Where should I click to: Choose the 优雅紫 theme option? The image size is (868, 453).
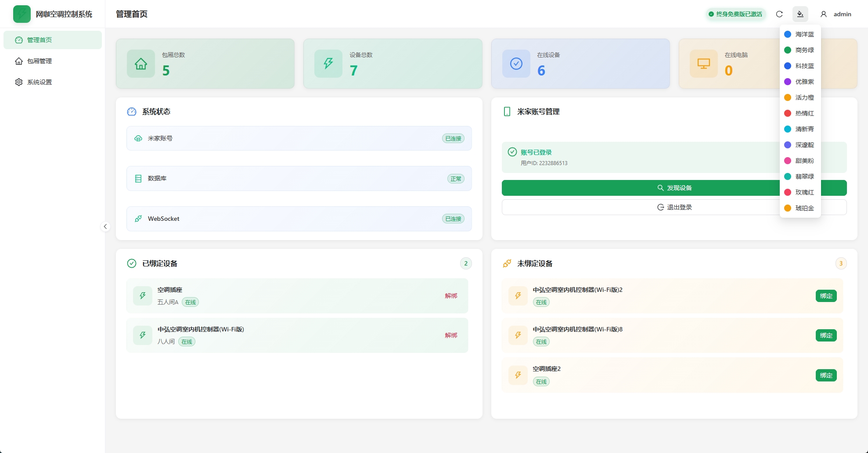(x=800, y=82)
